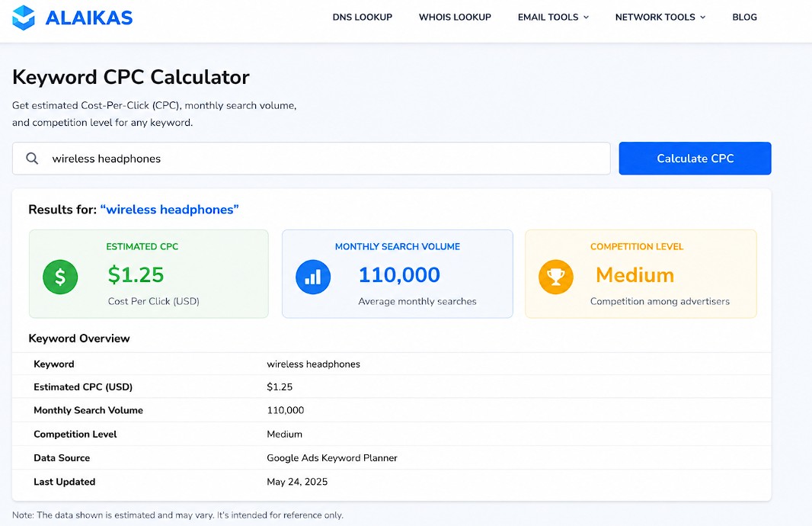812x526 pixels.
Task: Click the quoted "wireless headphones" results text
Action: [169, 210]
